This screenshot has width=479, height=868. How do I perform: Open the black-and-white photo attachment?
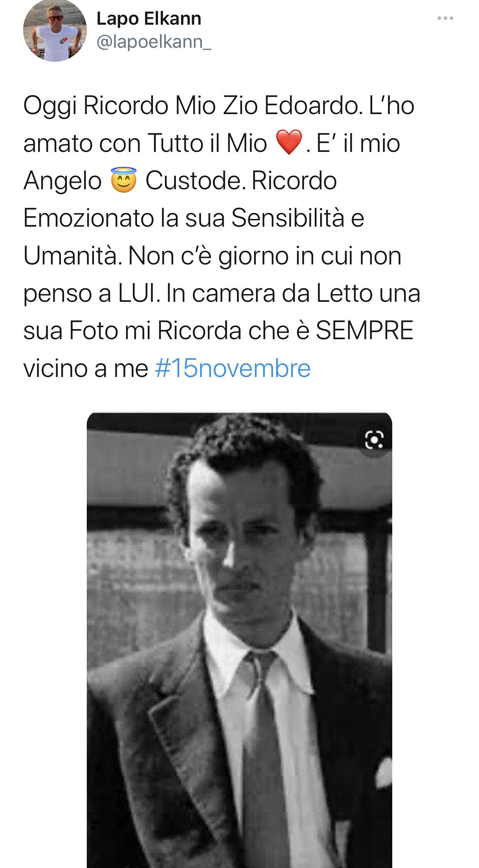coord(239,640)
